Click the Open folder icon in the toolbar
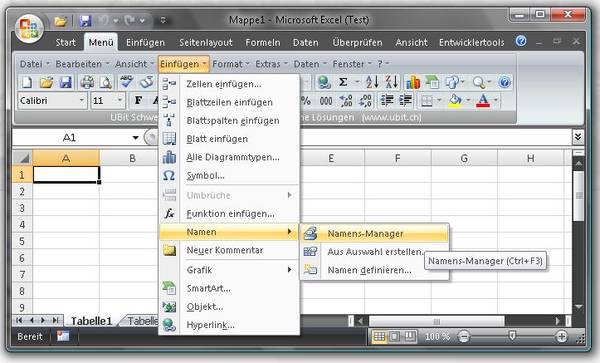Image resolution: width=600 pixels, height=363 pixels. [47, 82]
